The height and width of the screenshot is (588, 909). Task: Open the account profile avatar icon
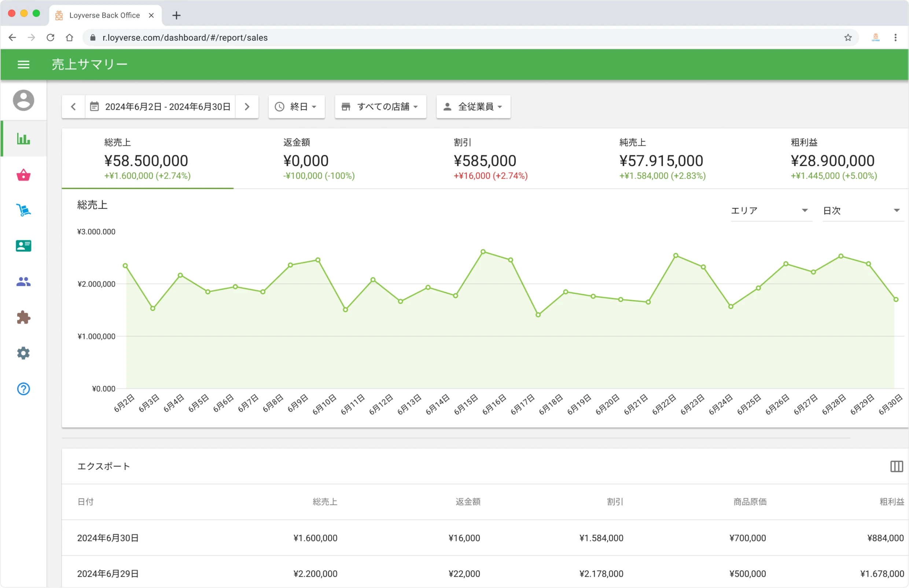23,100
